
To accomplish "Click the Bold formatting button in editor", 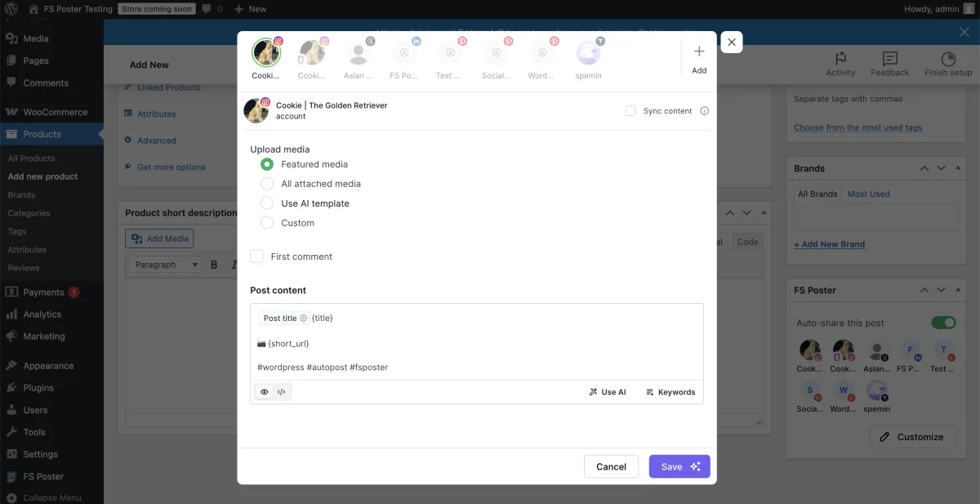I will pos(215,265).
